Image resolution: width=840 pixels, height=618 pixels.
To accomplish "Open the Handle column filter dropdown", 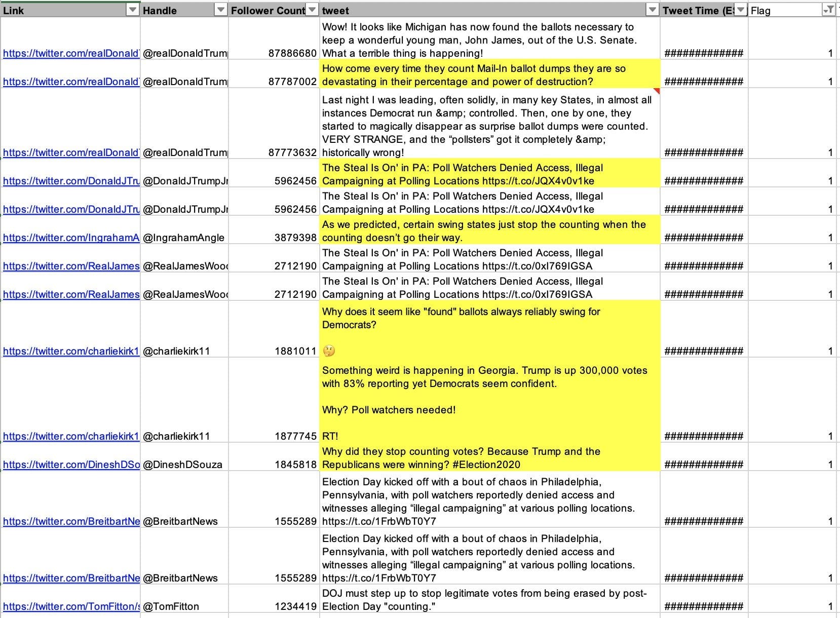I will (221, 10).
